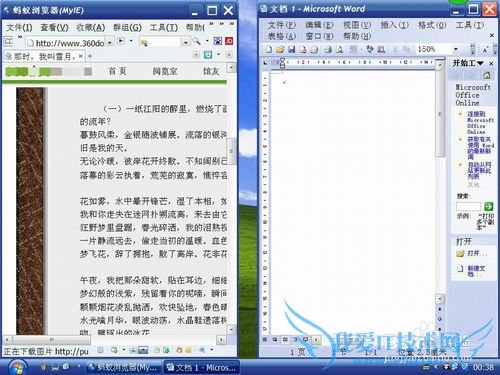500x375 pixels.
Task: Click the red JD icon in MyIE toolbar
Action: (229, 41)
